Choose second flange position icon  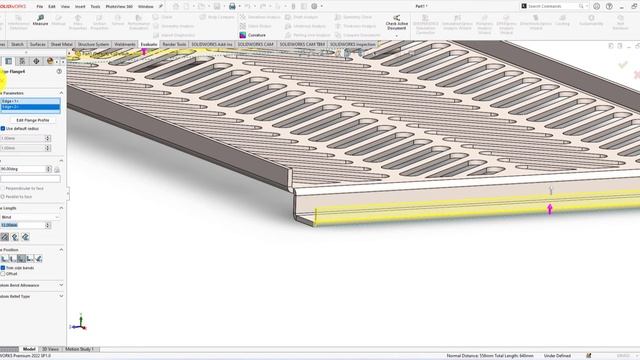coord(13,258)
